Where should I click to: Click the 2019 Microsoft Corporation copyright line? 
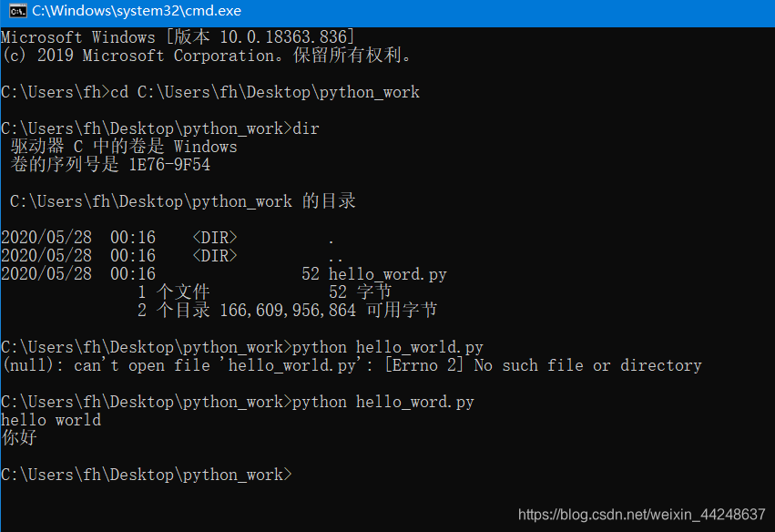(207, 56)
